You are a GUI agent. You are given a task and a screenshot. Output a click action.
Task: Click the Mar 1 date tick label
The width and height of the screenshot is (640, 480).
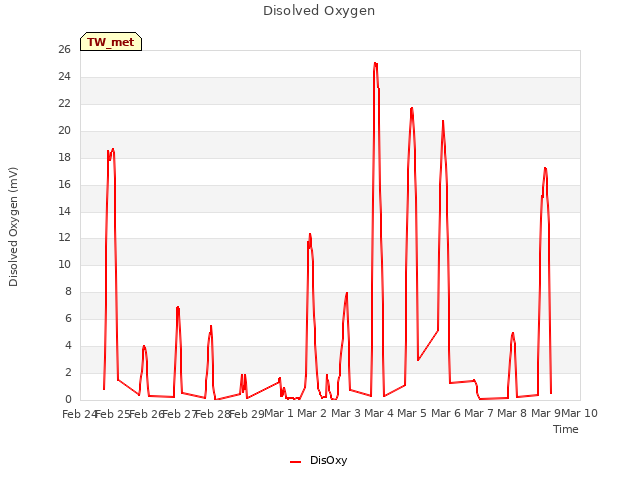pyautogui.click(x=279, y=413)
